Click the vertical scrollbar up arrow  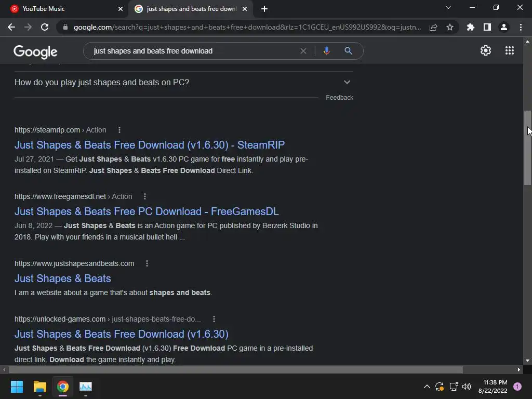[x=527, y=42]
